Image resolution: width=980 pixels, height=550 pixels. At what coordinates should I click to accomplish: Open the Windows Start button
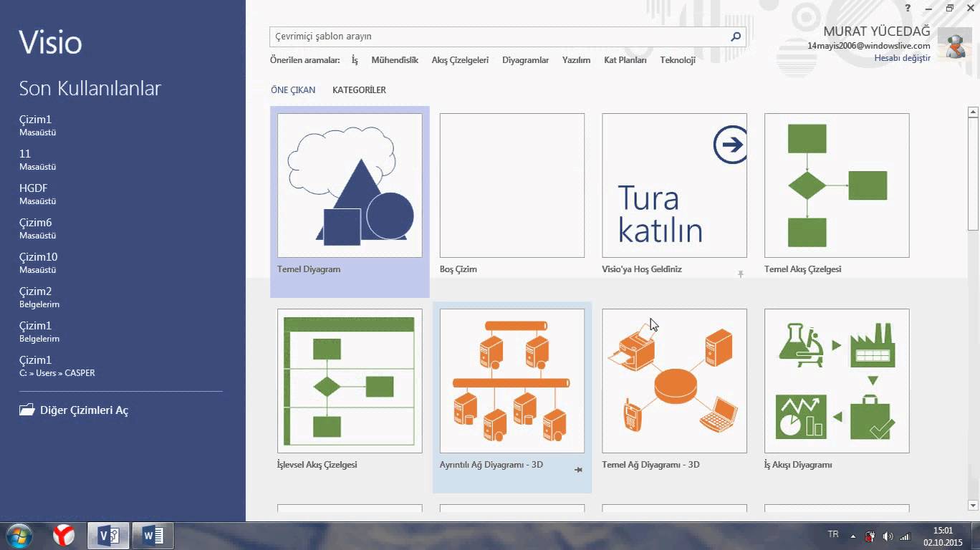(x=19, y=535)
